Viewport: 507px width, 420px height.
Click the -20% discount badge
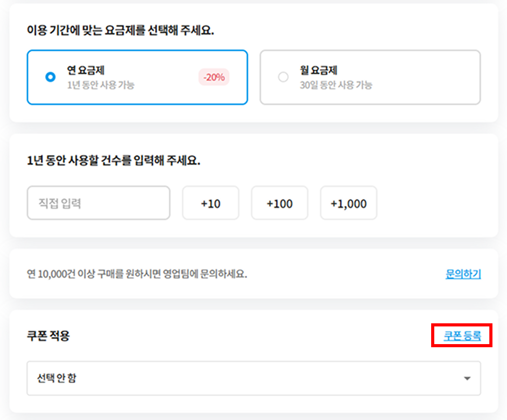tap(214, 77)
